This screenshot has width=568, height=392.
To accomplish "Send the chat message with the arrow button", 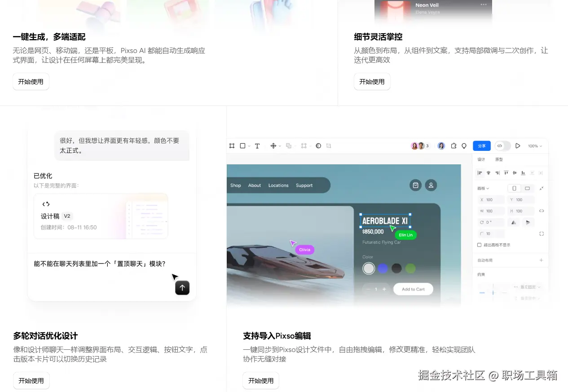I will (x=182, y=288).
